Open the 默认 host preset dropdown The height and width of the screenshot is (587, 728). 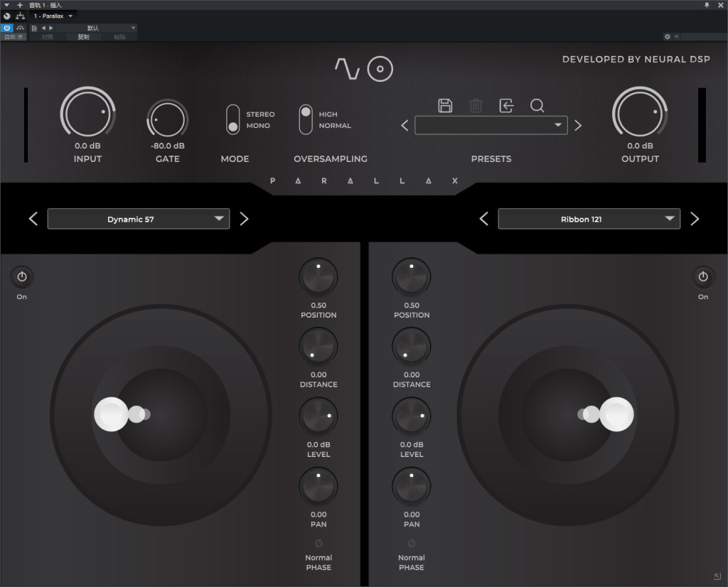(x=96, y=28)
